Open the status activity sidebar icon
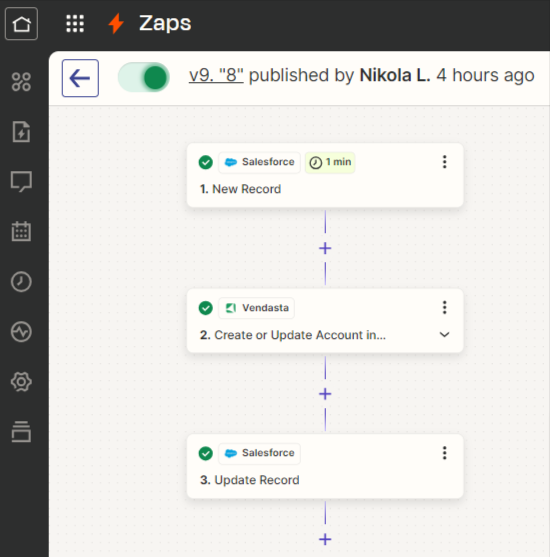The height and width of the screenshot is (557, 550). [x=21, y=332]
